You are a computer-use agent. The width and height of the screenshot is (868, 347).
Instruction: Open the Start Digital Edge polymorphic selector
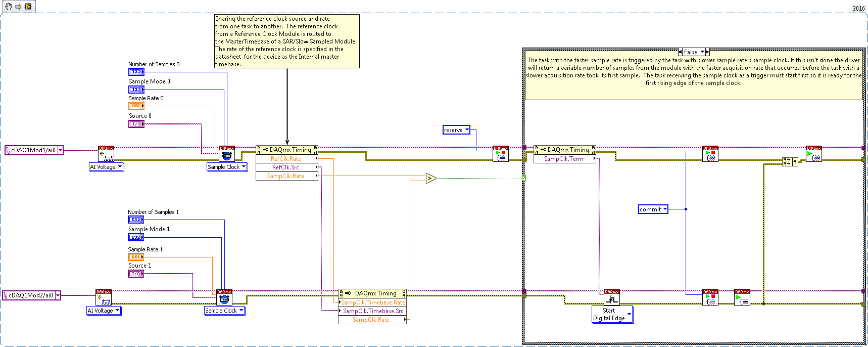pyautogui.click(x=629, y=315)
